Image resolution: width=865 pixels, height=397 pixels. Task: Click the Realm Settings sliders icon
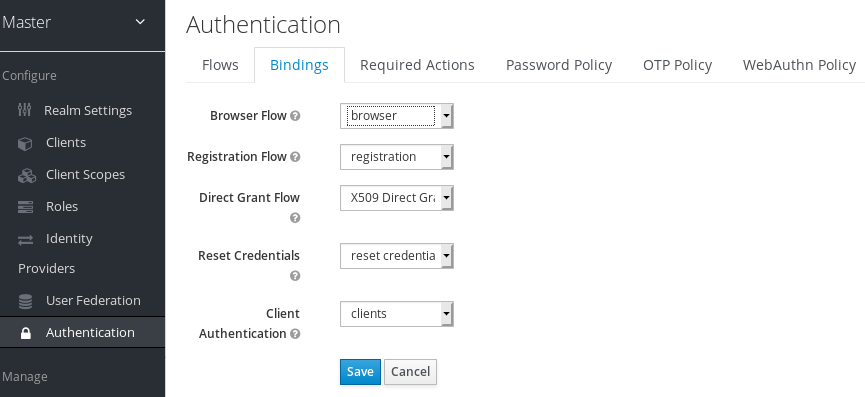(24, 110)
